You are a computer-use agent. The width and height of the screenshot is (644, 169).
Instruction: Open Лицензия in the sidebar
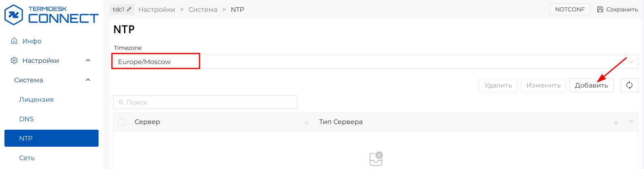click(x=36, y=100)
